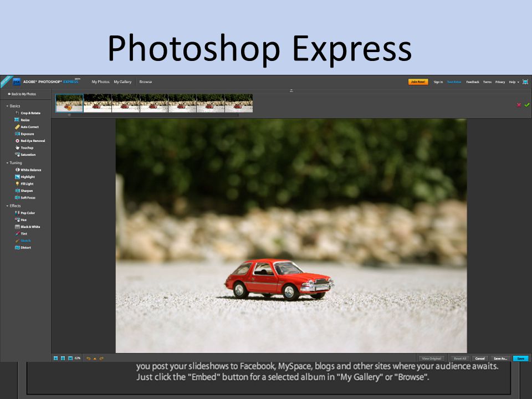Open the Help dropdown menu
This screenshot has width=532, height=399.
click(514, 82)
